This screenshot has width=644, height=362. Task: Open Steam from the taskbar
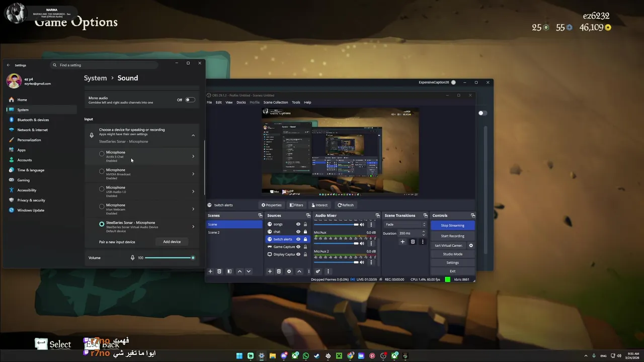click(x=317, y=356)
